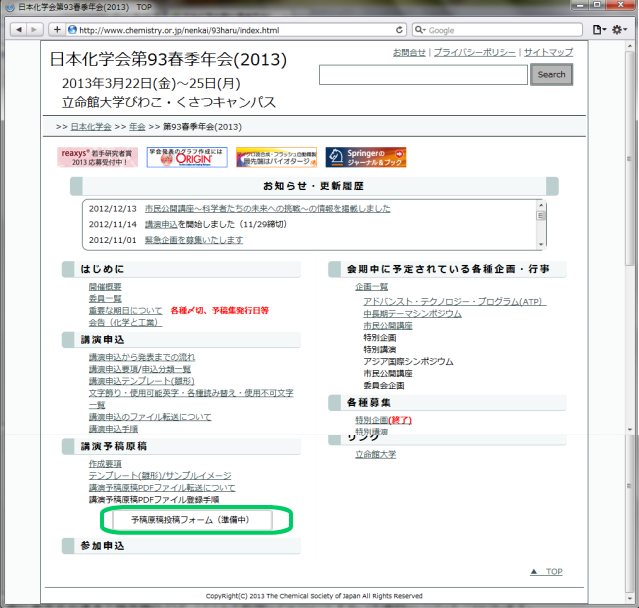The width and height of the screenshot is (639, 608).
Task: Click the 年会 breadcrumb link
Action: tap(137, 127)
